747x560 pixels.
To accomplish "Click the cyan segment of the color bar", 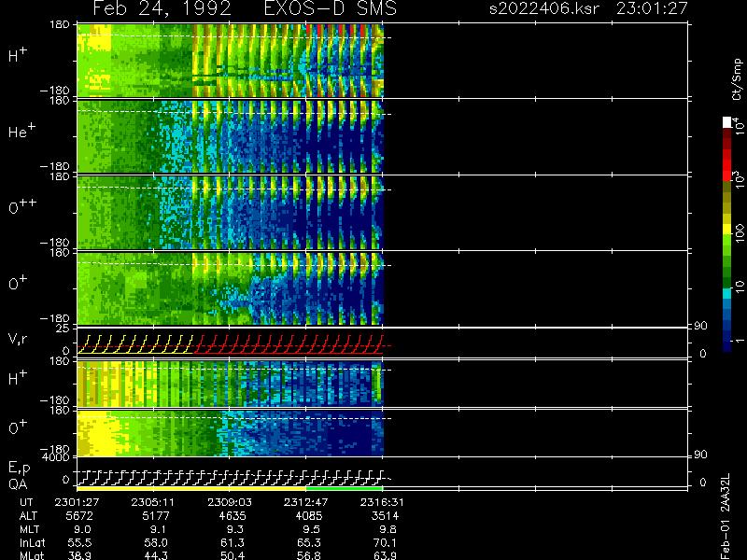I will coord(727,294).
